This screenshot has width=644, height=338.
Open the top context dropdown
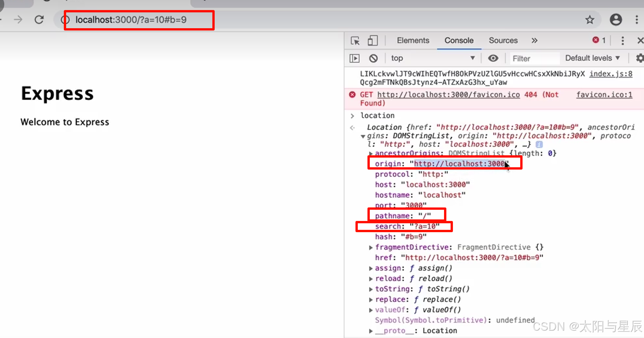click(x=433, y=58)
